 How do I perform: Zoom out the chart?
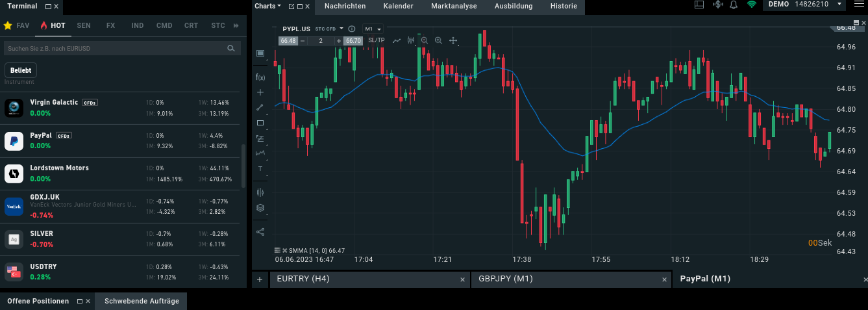coord(425,40)
